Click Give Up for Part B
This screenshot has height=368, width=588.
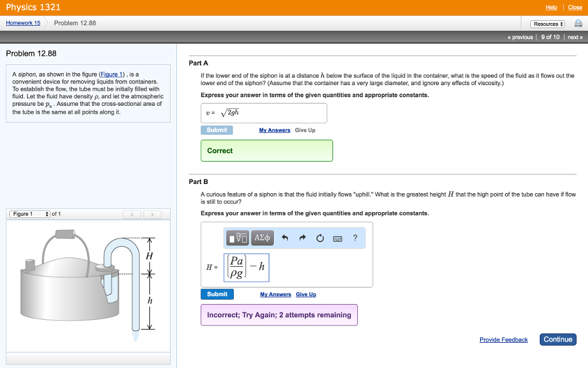pos(306,294)
